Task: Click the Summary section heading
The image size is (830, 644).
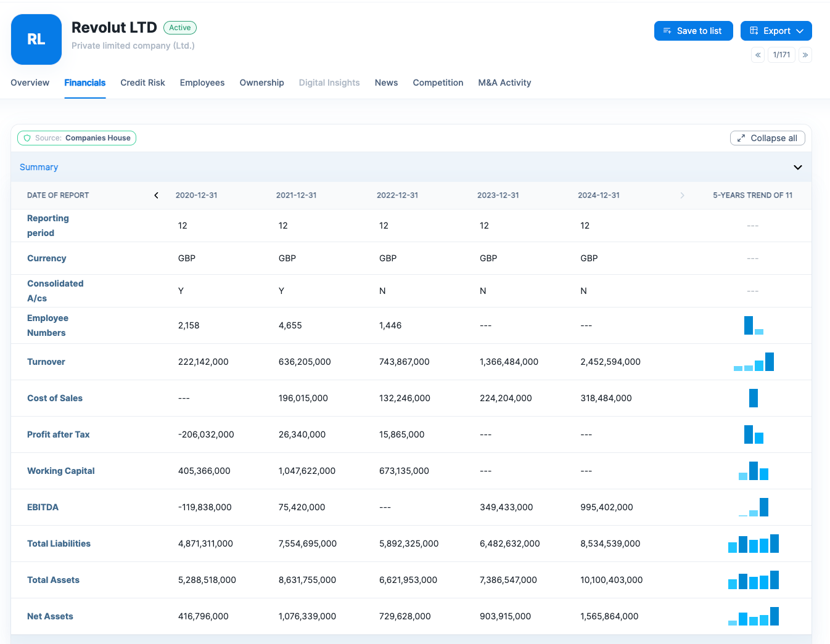Action: click(x=39, y=167)
